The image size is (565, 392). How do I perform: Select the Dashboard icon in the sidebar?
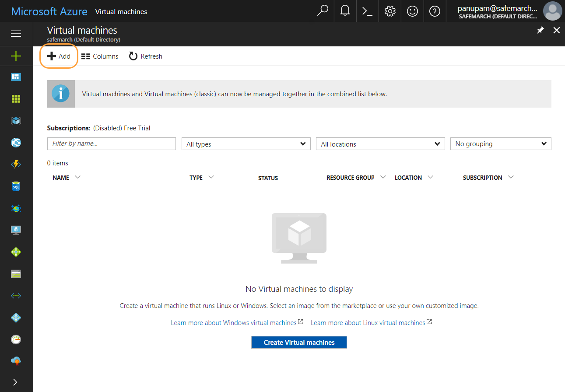click(x=16, y=77)
